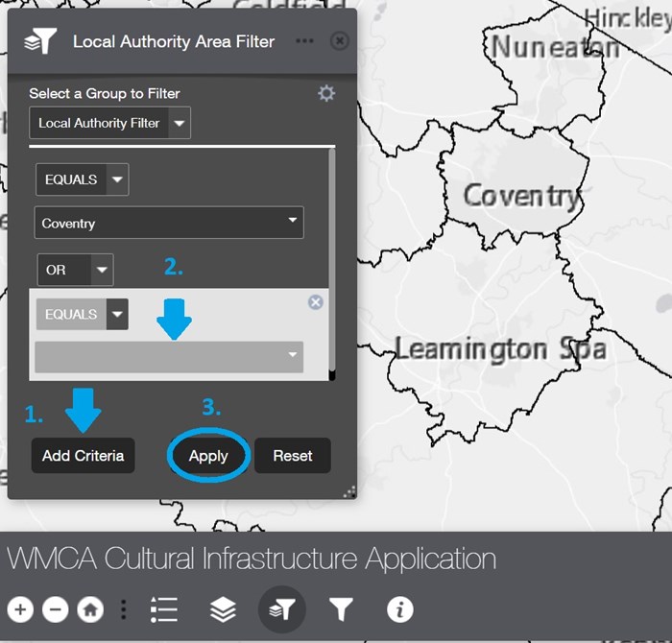Screen dimensions: 672x643
Task: Close the Local Authority Area Filter panel
Action: (x=339, y=41)
